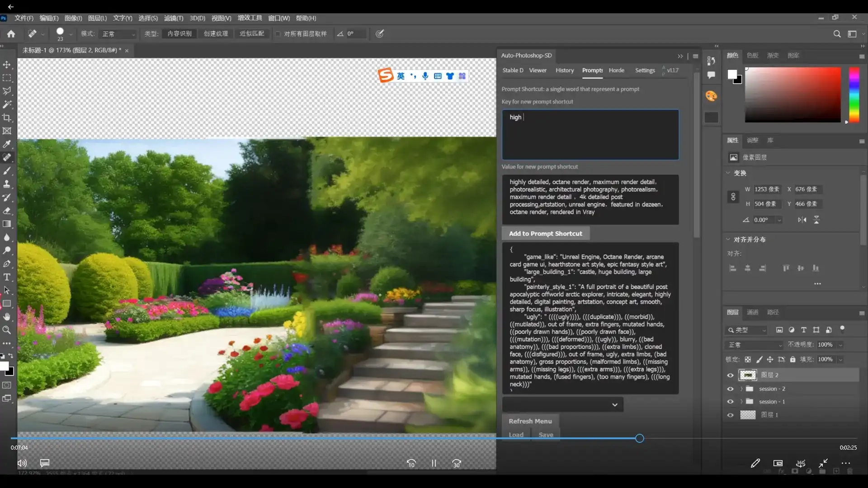Select the Type tool
Screen dimensions: 868x488
tap(7, 277)
